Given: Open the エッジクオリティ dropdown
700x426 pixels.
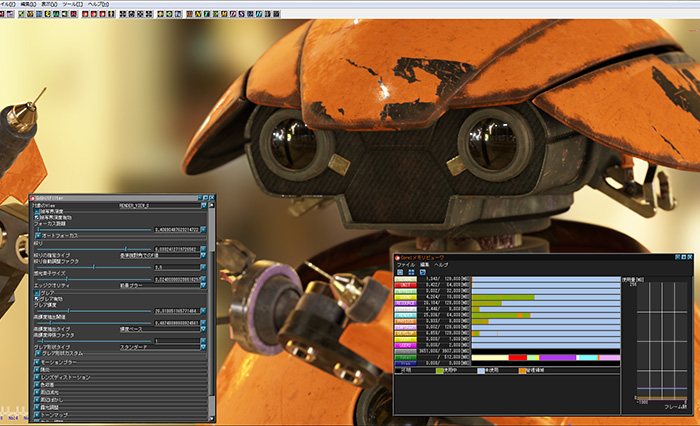Looking at the screenshot, I should [x=203, y=285].
